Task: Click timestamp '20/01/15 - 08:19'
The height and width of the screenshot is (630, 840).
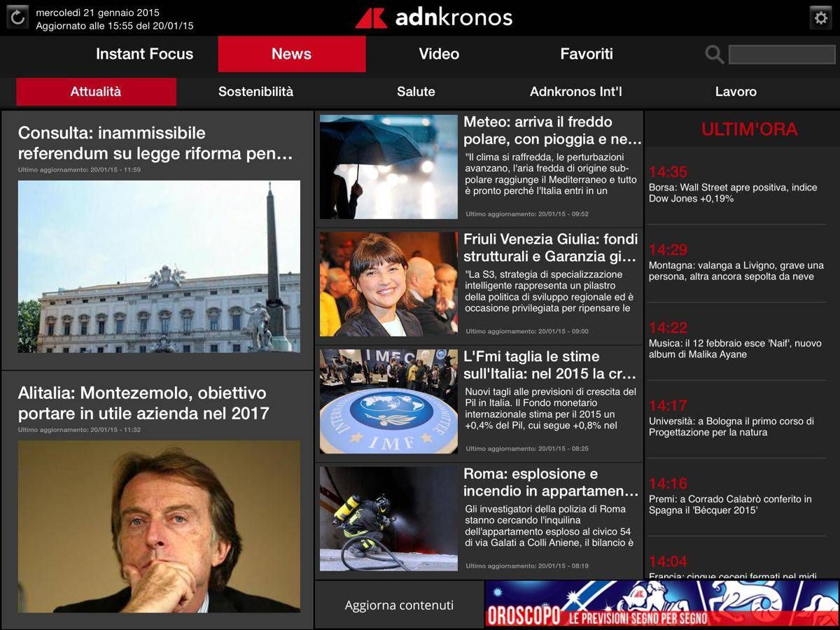Action: tap(563, 566)
